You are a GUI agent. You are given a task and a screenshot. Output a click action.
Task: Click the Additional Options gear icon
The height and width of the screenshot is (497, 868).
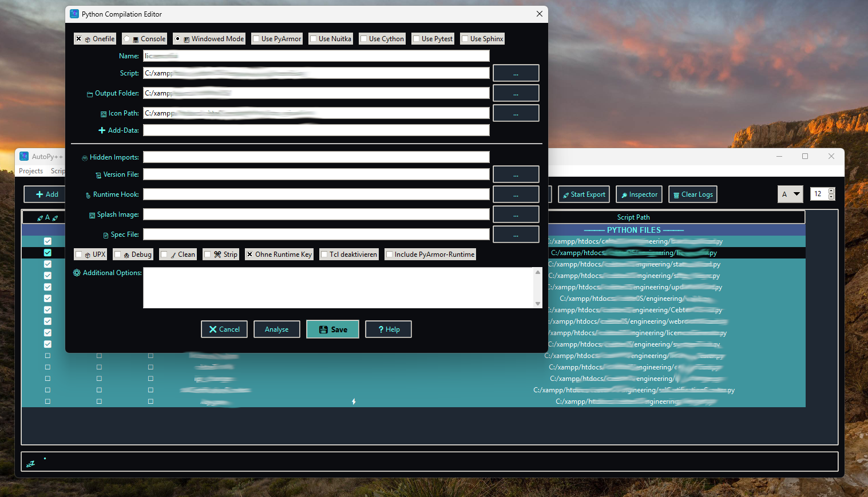coord(77,272)
